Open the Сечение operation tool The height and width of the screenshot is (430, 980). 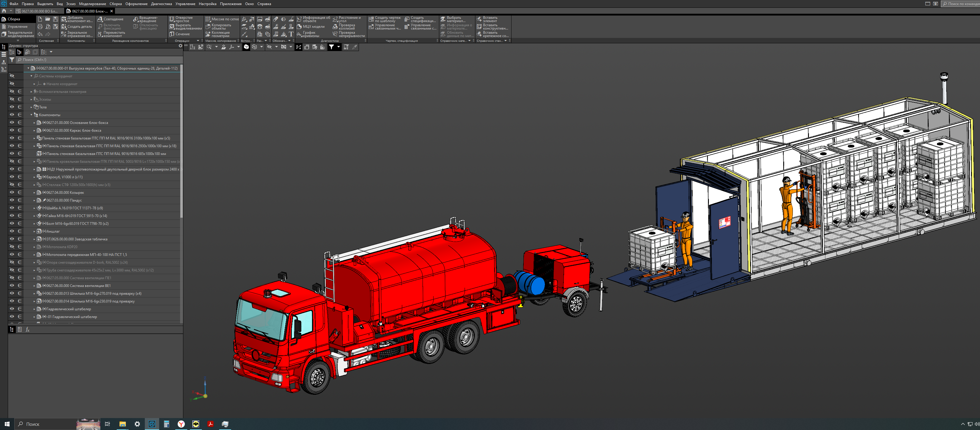click(172, 34)
